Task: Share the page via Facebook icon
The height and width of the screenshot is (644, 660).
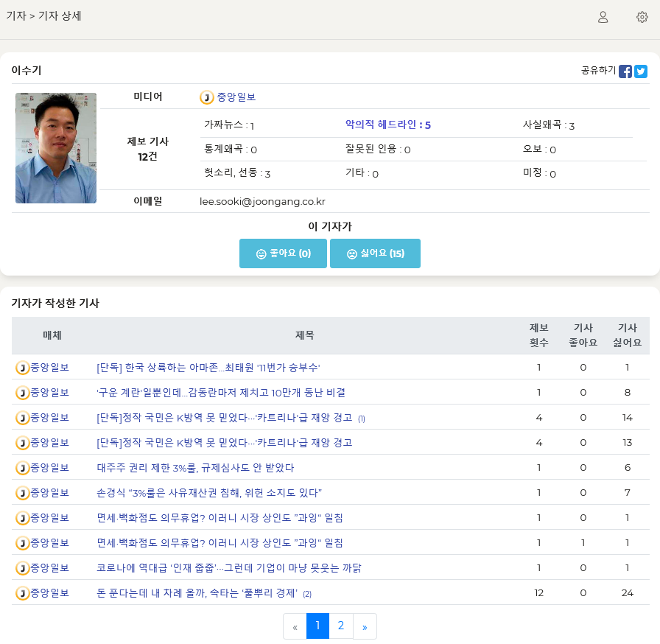Action: [625, 71]
